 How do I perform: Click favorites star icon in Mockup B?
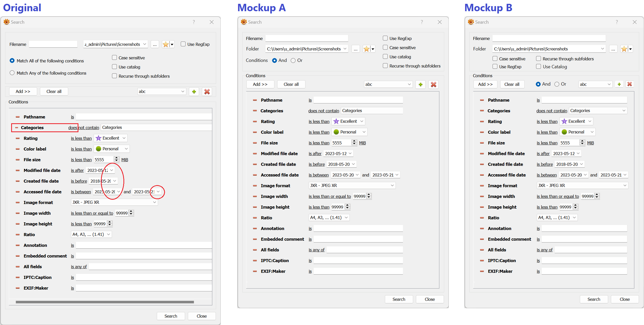point(624,49)
